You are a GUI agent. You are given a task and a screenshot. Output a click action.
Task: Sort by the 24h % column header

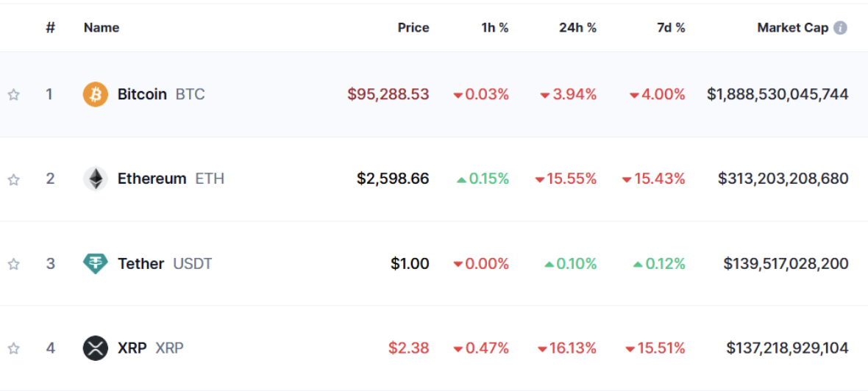coord(577,28)
